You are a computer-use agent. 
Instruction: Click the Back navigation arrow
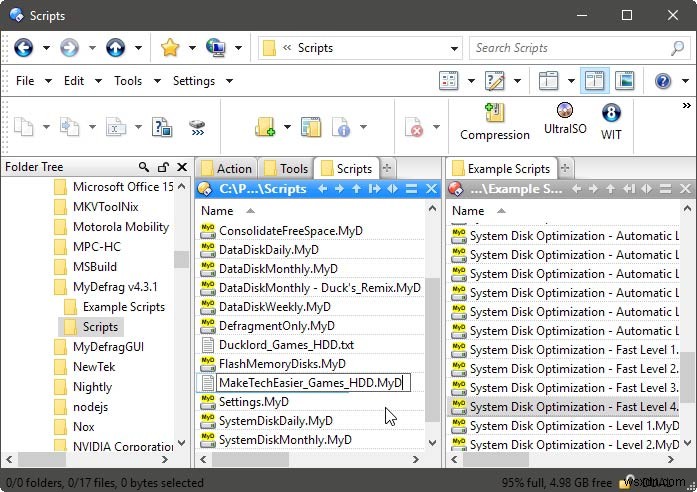(x=23, y=47)
